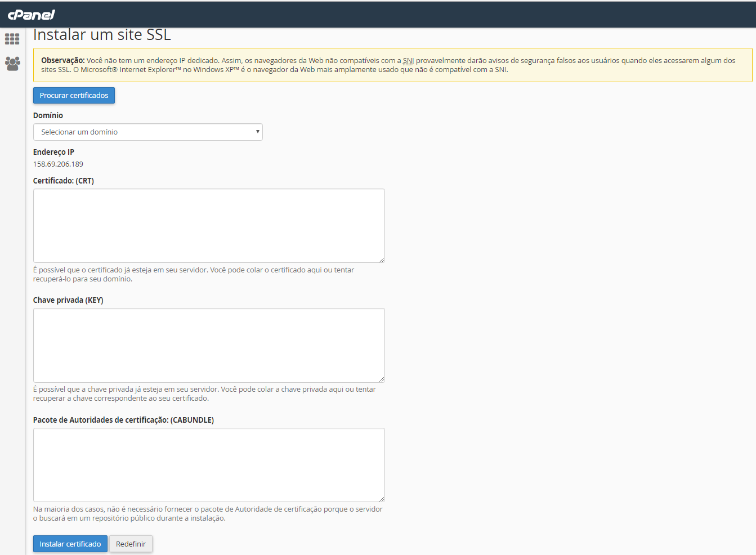Click the Domínio label
The width and height of the screenshot is (756, 555).
pyautogui.click(x=48, y=115)
